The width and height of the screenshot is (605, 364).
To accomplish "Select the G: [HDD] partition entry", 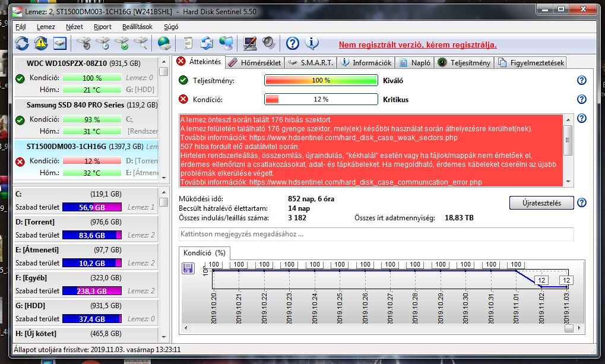I will [x=85, y=312].
